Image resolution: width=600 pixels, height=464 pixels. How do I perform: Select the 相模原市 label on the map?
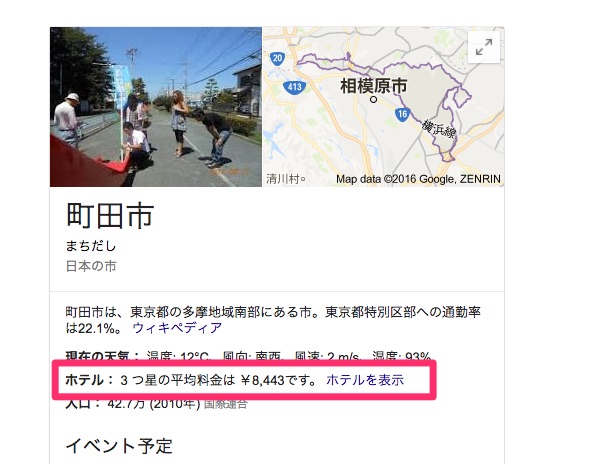point(373,85)
